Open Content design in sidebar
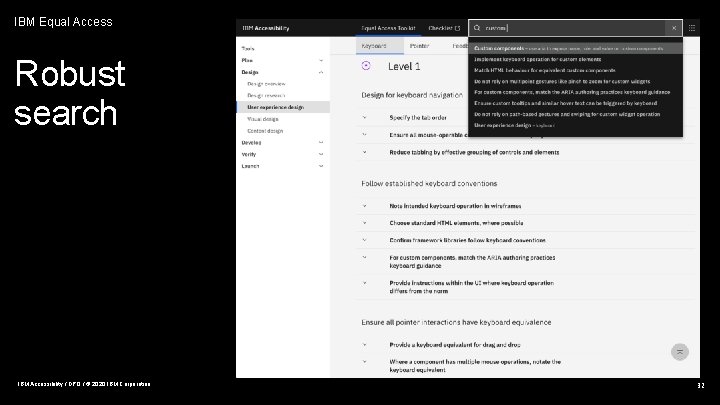The width and height of the screenshot is (720, 405). (265, 131)
